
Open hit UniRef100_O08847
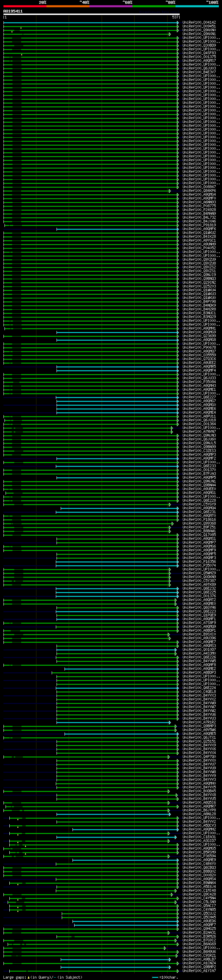199,187
